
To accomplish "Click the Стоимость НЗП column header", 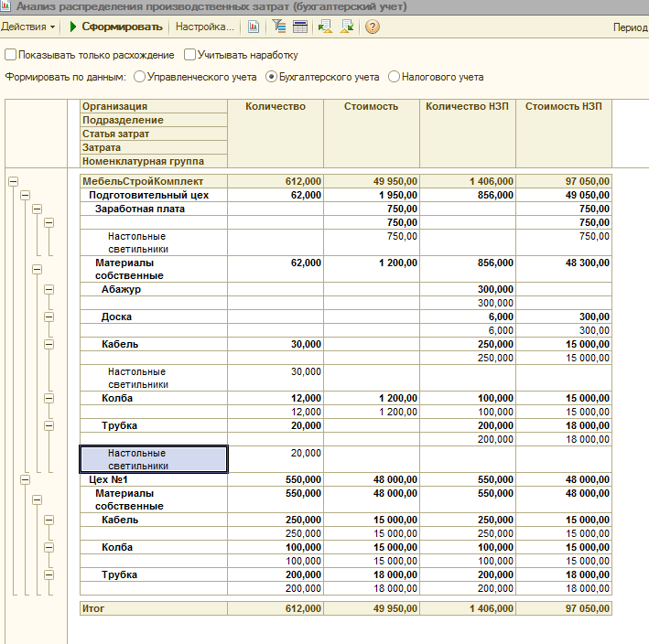I will tap(564, 106).
